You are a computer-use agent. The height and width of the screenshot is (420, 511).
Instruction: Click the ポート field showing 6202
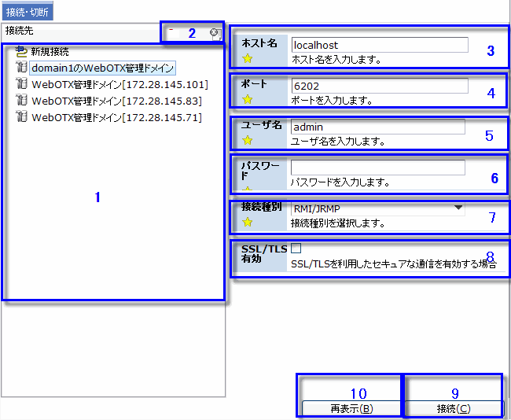point(379,87)
